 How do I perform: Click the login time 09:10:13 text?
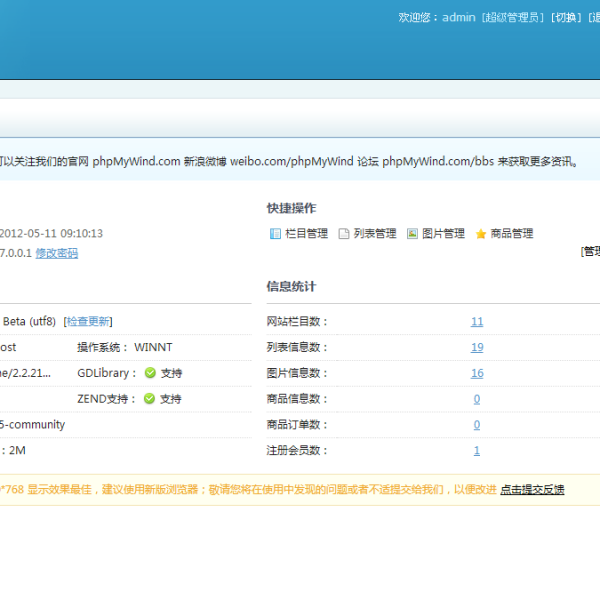(82, 233)
